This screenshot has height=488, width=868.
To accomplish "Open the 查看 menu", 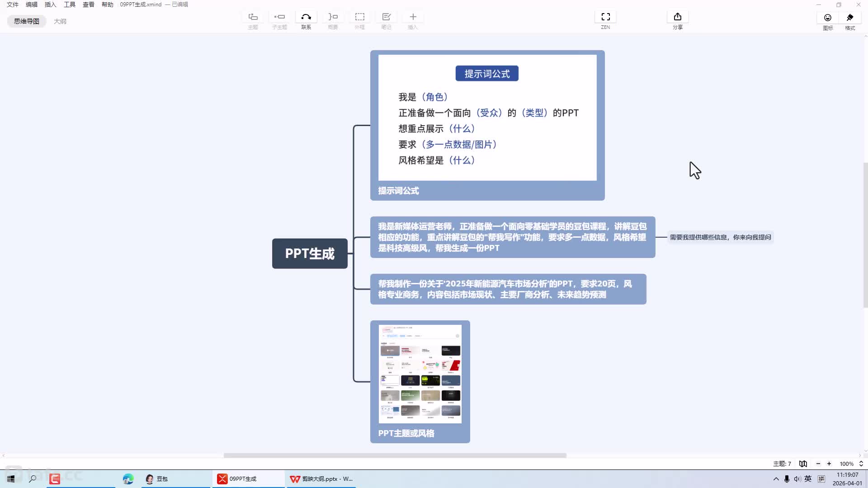I will tap(89, 5).
